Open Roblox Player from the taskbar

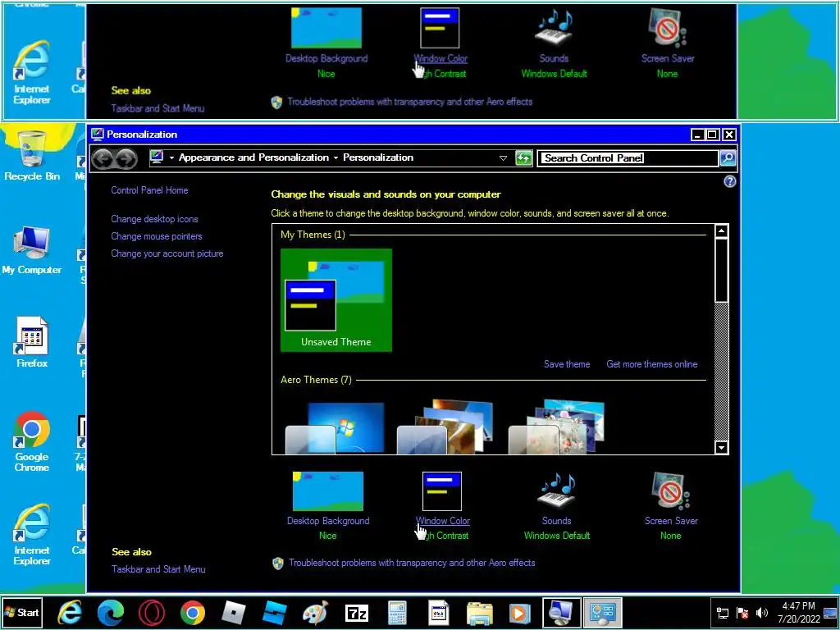[x=233, y=613]
